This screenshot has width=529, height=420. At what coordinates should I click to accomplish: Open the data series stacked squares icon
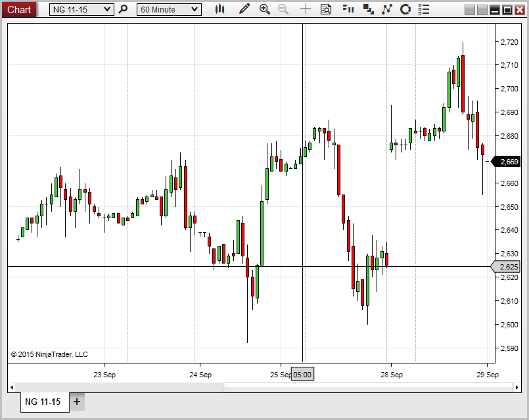[369, 9]
